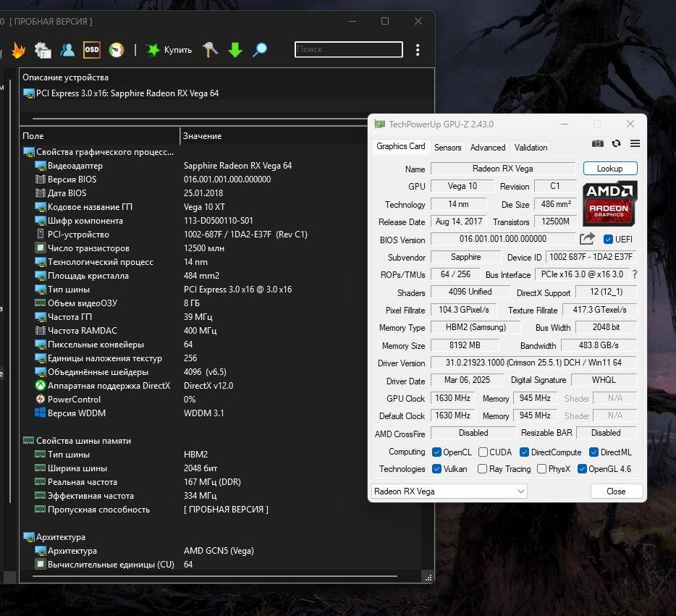
Task: Click the resize grip in AIDA64 corner
Action: tap(428, 578)
